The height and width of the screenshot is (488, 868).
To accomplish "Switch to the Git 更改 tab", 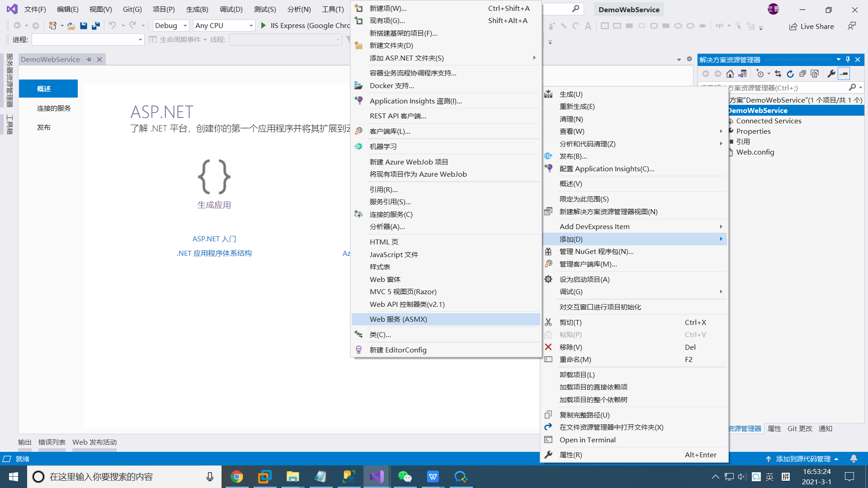I will coord(800,428).
